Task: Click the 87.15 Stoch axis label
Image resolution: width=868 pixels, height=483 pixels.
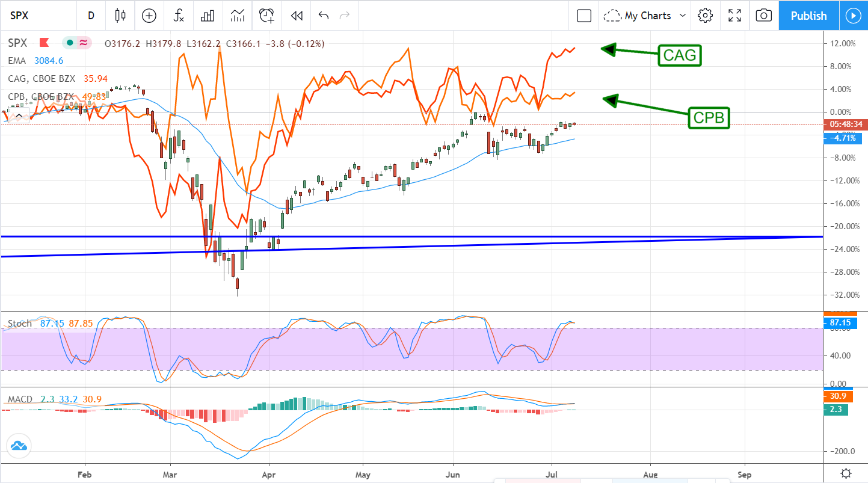Action: [840, 323]
